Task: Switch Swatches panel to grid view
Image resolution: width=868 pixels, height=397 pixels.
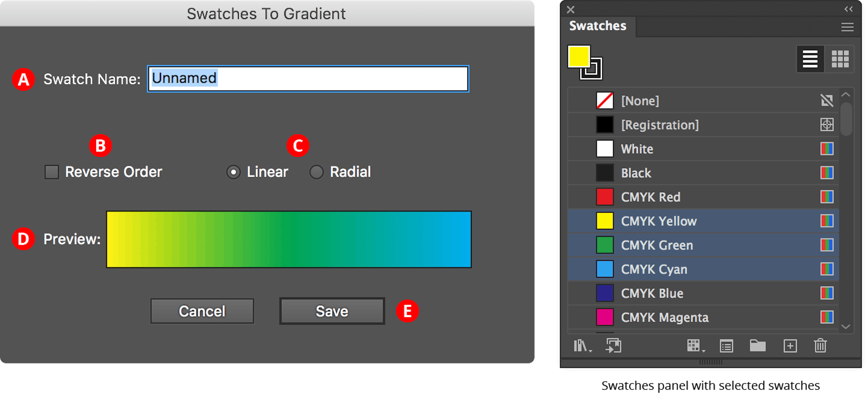Action: tap(841, 59)
